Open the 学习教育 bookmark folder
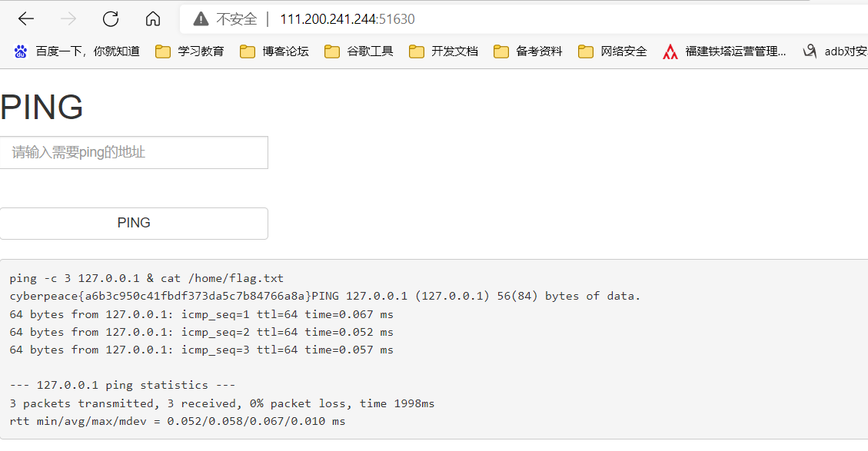 [190, 51]
